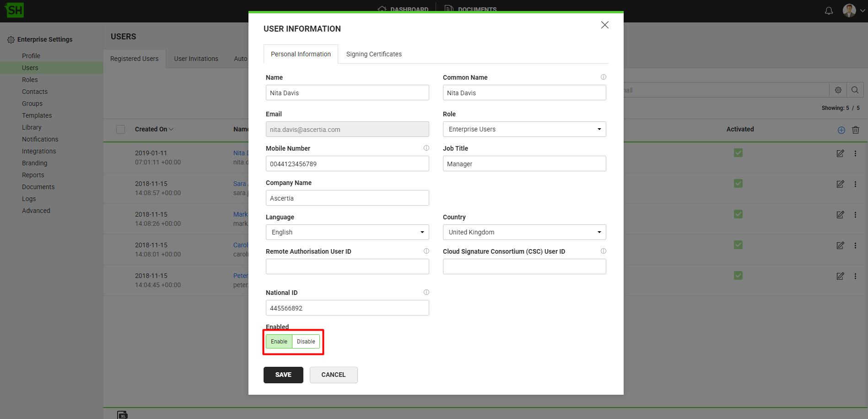Click the delete users trash icon
Image resolution: width=868 pixels, height=419 pixels.
(855, 130)
